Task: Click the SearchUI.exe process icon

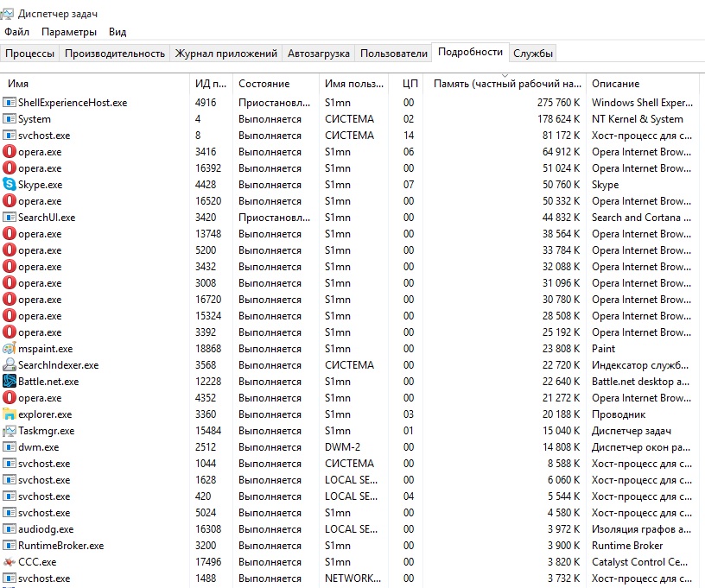Action: coord(9,218)
